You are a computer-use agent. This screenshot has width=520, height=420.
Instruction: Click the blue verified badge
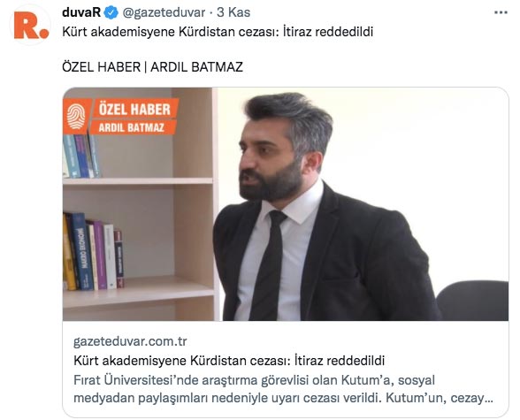[x=111, y=13]
